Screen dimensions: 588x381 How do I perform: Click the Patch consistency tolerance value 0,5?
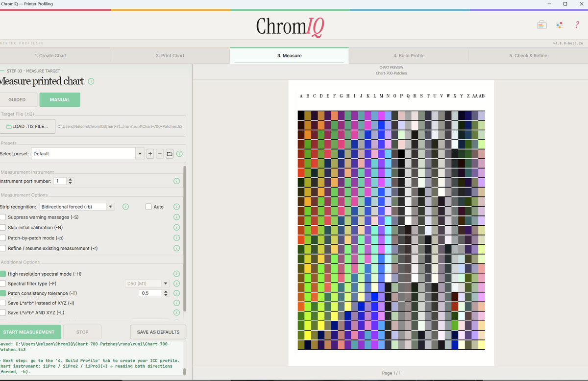tap(150, 293)
